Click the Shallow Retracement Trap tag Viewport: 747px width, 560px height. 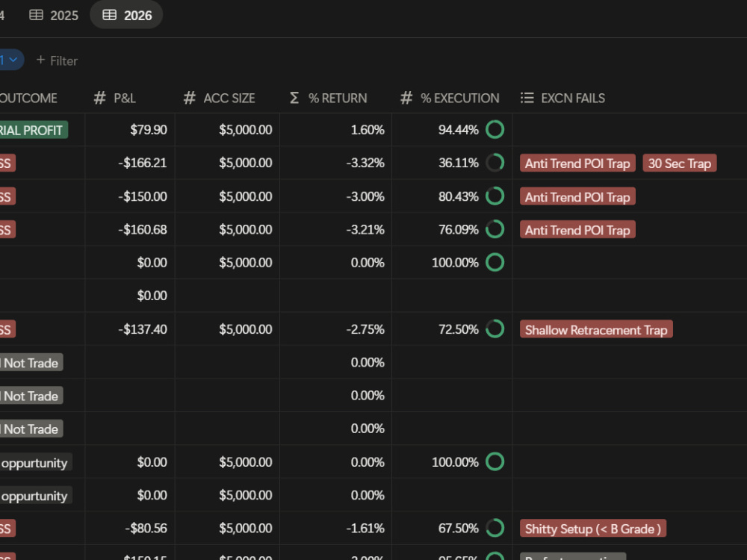(x=596, y=329)
